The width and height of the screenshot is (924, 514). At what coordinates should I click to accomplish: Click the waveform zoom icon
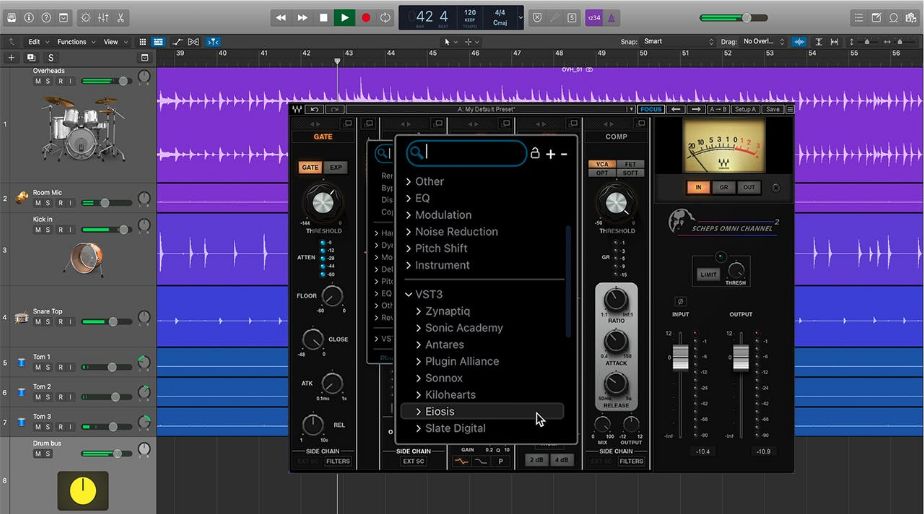[799, 42]
